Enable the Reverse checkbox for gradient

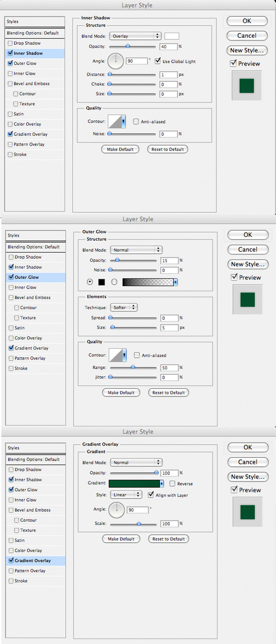(x=172, y=484)
